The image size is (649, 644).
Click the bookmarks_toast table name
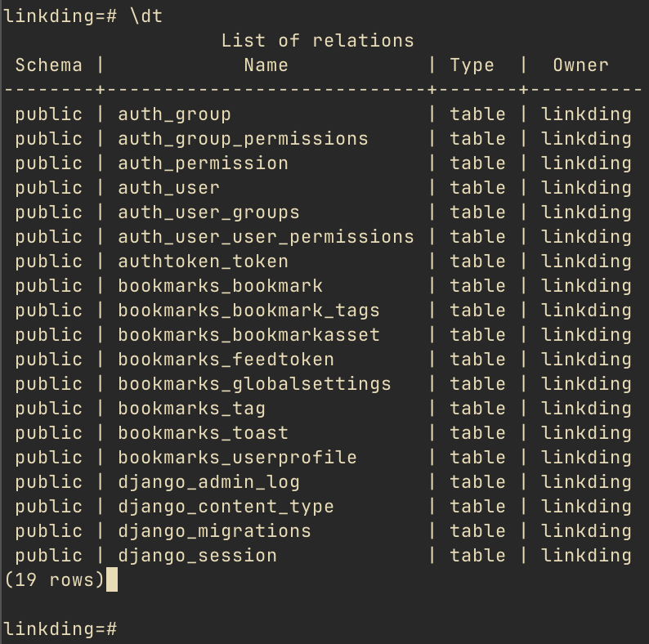click(x=203, y=433)
